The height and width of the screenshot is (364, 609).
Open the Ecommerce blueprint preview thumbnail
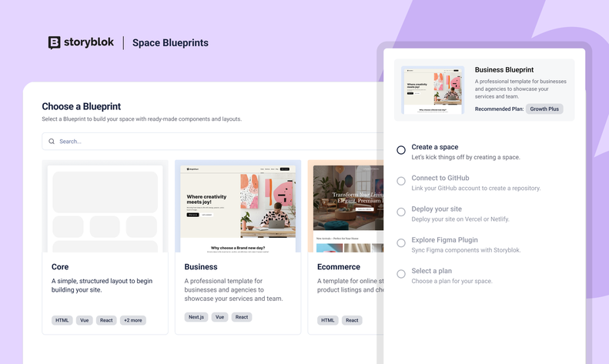pos(346,206)
